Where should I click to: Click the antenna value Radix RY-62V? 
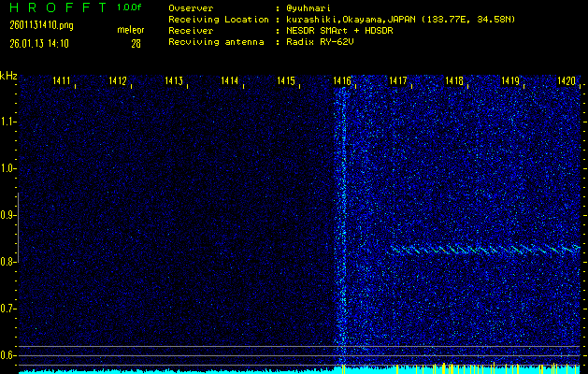(x=320, y=42)
